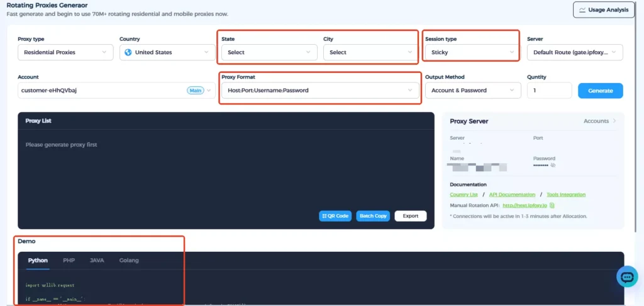Switch to the PHP demo tab
Image resolution: width=644 pixels, height=306 pixels.
pyautogui.click(x=69, y=260)
